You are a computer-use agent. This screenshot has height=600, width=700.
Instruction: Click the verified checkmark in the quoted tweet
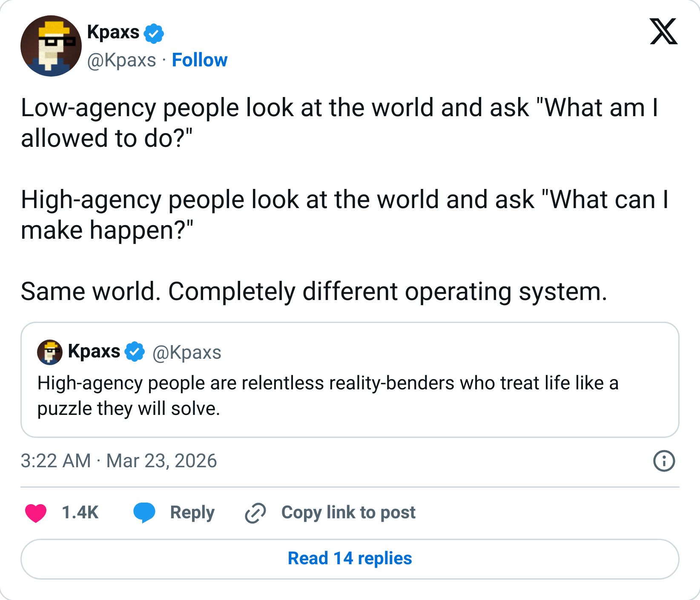pos(133,351)
